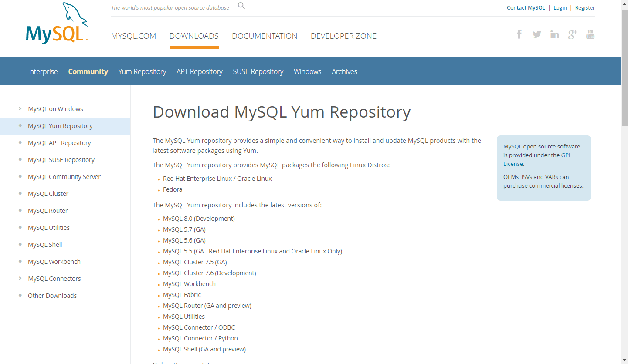The width and height of the screenshot is (628, 364).
Task: Open the Twitter bird icon
Action: point(537,34)
